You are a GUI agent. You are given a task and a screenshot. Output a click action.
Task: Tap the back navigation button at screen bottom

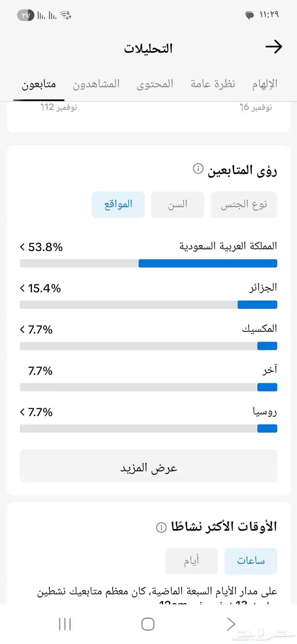point(230,624)
